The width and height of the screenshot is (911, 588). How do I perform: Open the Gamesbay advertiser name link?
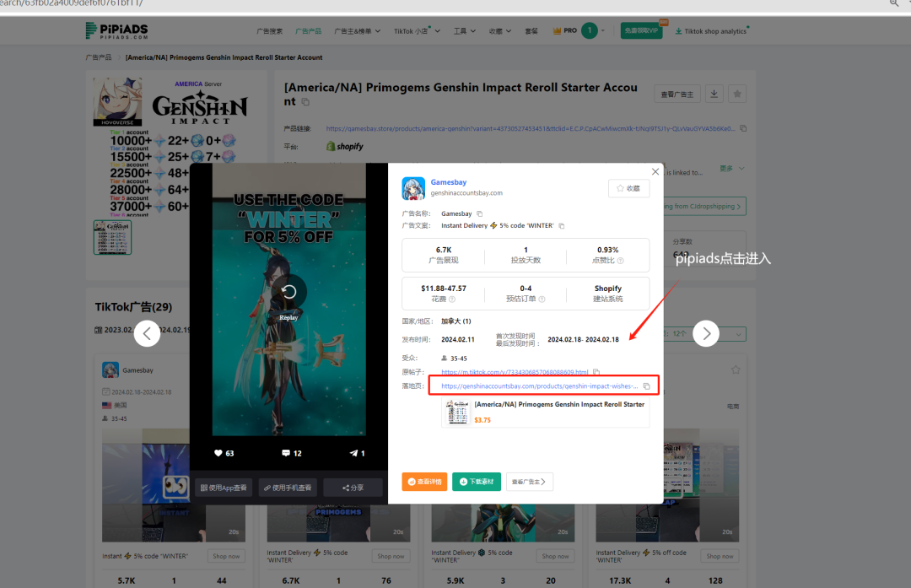pyautogui.click(x=449, y=182)
